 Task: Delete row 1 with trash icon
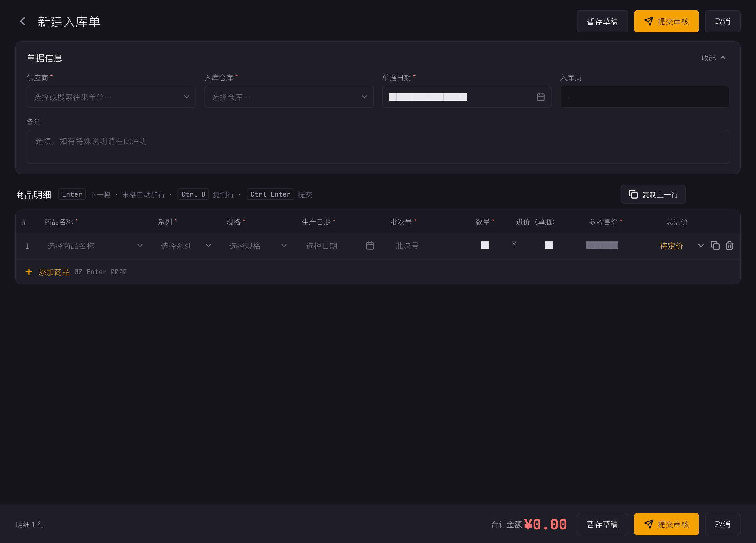click(729, 246)
